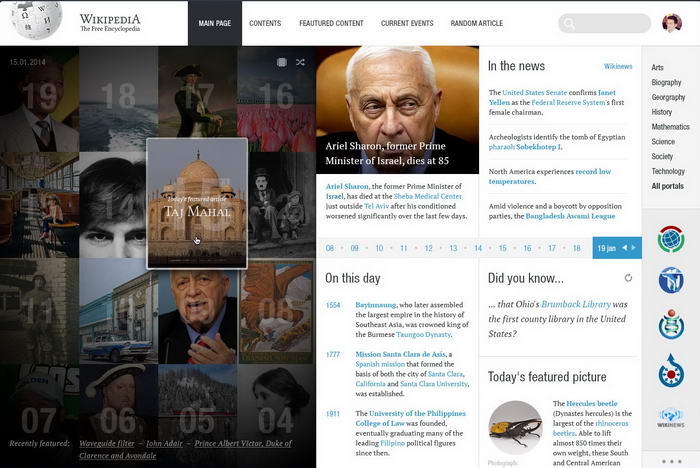
Task: Jump to date 10 in timeline
Action: 379,248
